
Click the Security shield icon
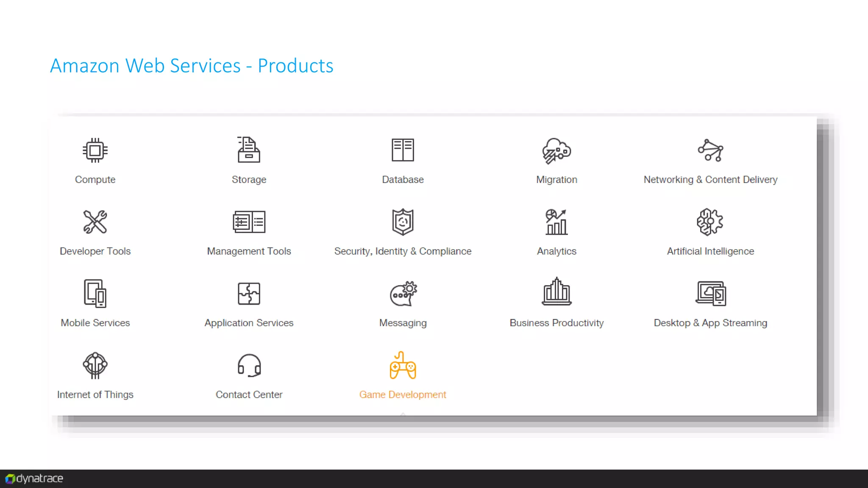click(x=403, y=222)
